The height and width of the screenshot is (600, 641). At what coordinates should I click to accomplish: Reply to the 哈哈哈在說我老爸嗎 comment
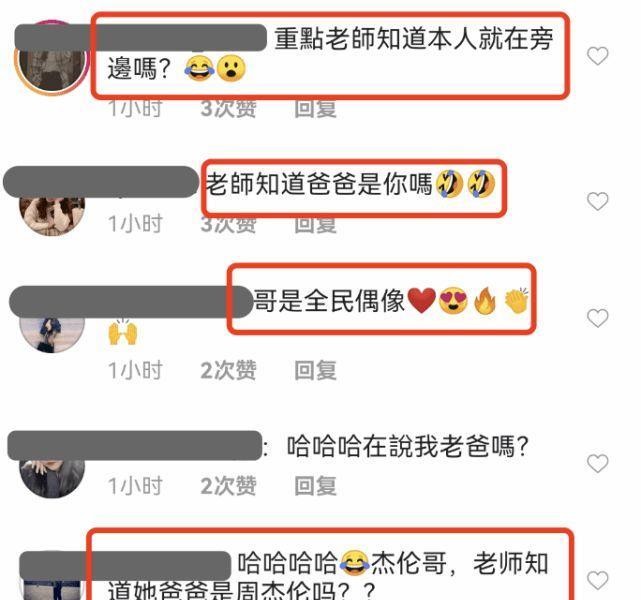[316, 486]
